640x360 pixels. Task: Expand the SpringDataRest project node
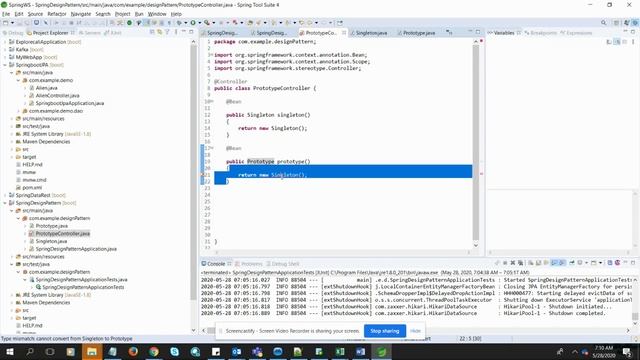coord(5,195)
